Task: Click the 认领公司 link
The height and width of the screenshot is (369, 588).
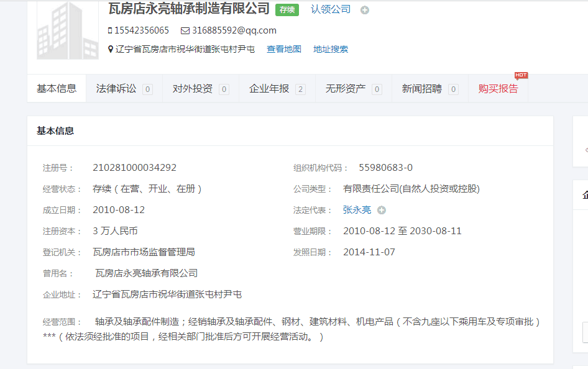Action: 331,9
